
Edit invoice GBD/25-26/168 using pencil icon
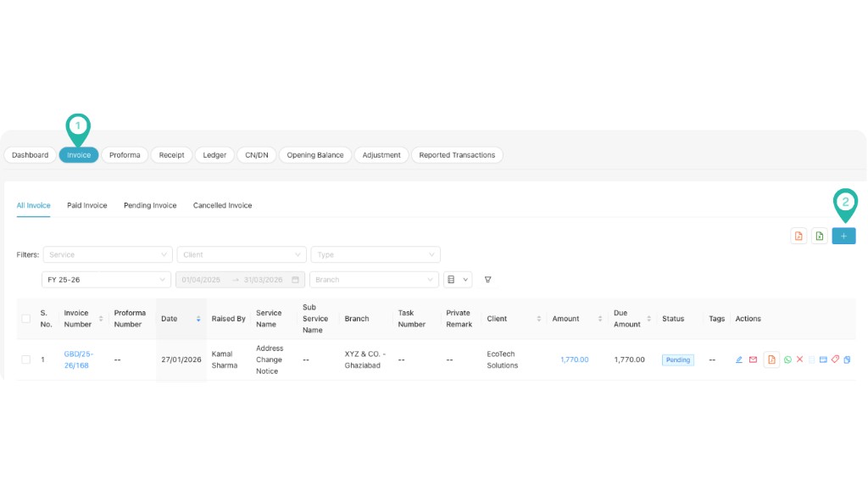pyautogui.click(x=738, y=359)
